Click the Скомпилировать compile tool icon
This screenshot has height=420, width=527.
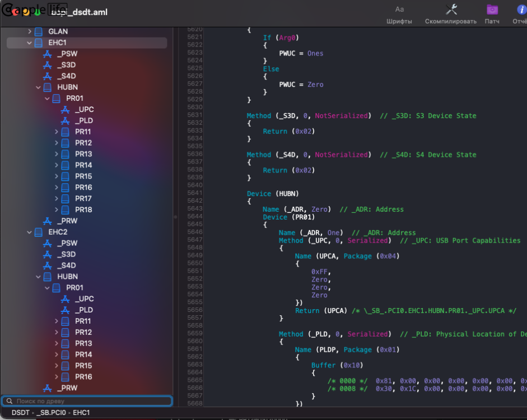coord(451,10)
